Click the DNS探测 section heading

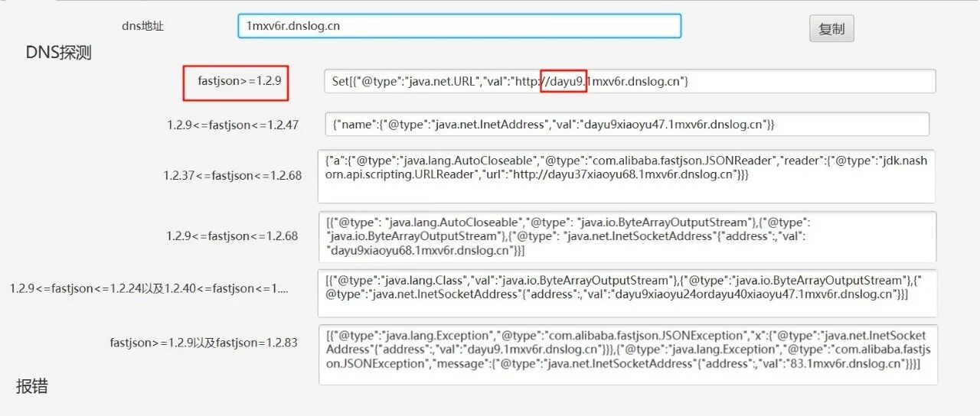[x=59, y=52]
